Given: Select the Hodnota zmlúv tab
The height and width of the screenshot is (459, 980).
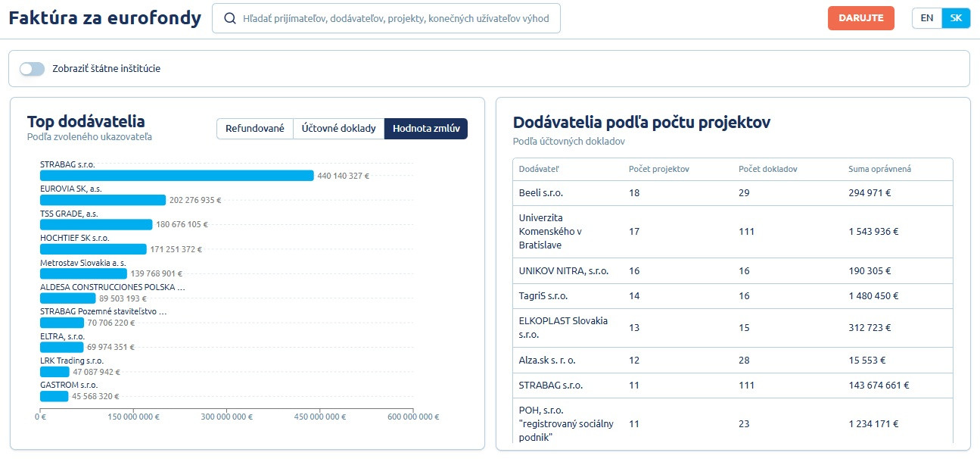Looking at the screenshot, I should (x=425, y=129).
